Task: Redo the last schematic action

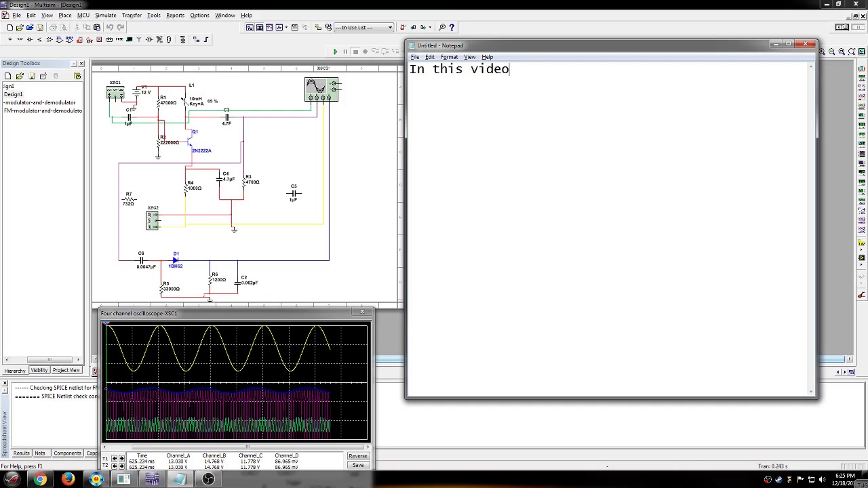Action: point(121,27)
